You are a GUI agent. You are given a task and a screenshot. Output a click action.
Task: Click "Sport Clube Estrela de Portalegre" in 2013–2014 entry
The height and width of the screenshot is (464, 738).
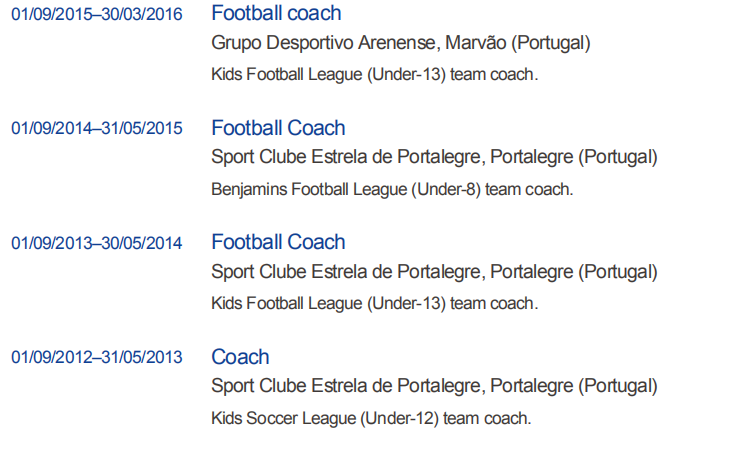pos(346,272)
